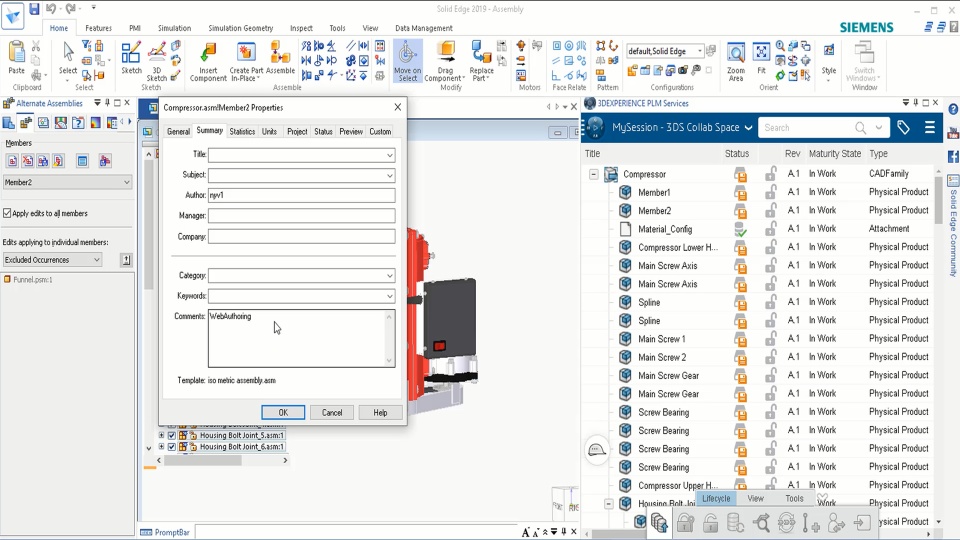Expand Housing Bolt Joint_5.asm:1 node
The image size is (960, 540).
coord(162,435)
